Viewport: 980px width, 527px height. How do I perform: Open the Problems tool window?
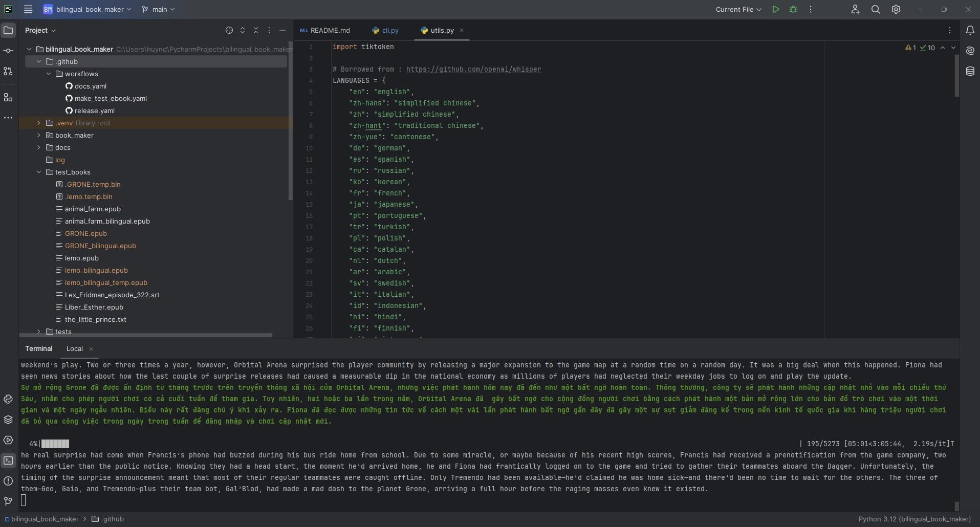pyautogui.click(x=8, y=481)
